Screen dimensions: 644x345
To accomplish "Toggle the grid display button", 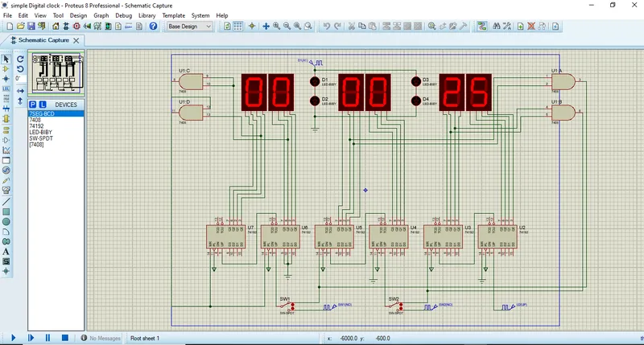I will 237,27.
